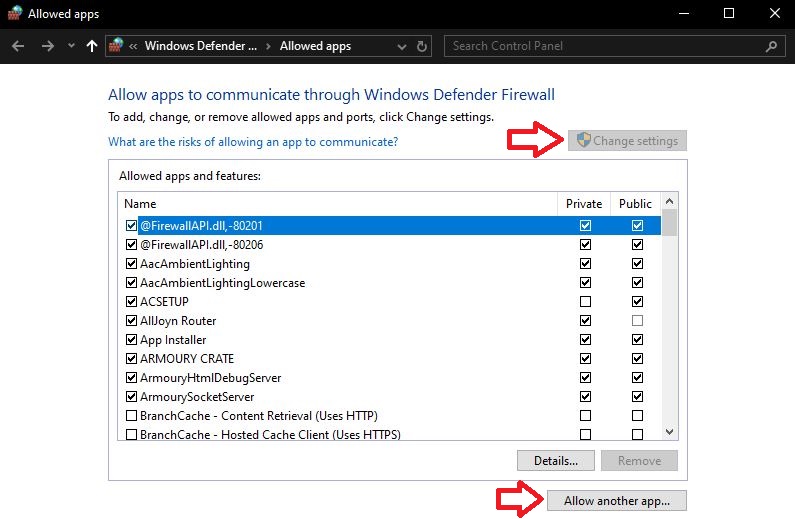
Task: Expand the breadcrumb chevron after Windows Defender
Action: (269, 46)
